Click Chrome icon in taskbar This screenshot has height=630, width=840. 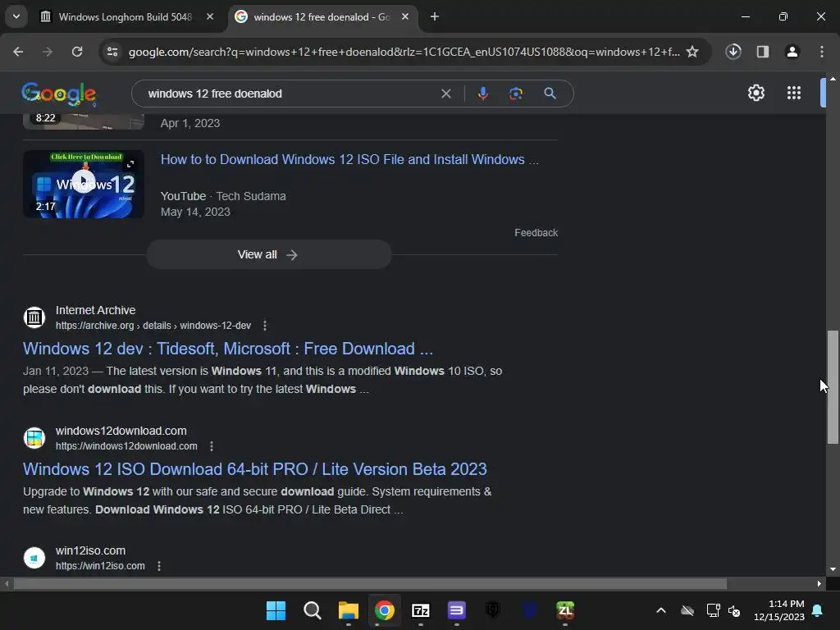(x=385, y=610)
